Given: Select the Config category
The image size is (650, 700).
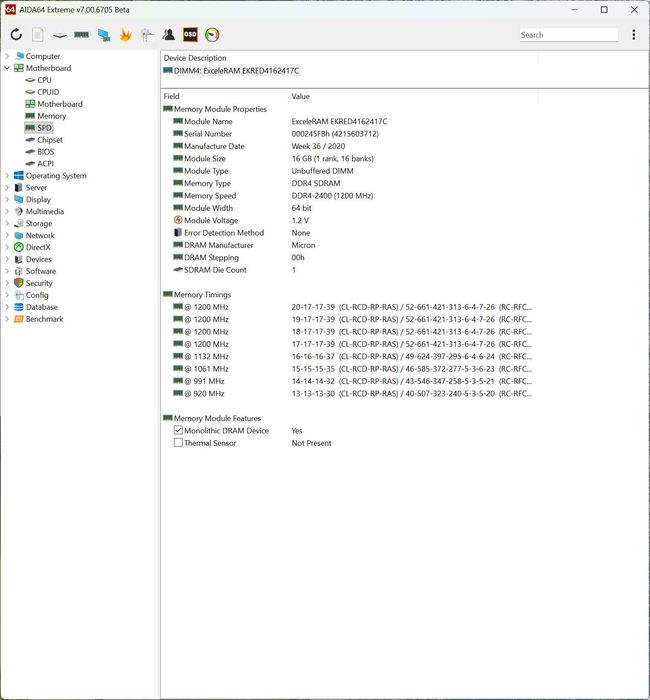Looking at the screenshot, I should coord(37,295).
